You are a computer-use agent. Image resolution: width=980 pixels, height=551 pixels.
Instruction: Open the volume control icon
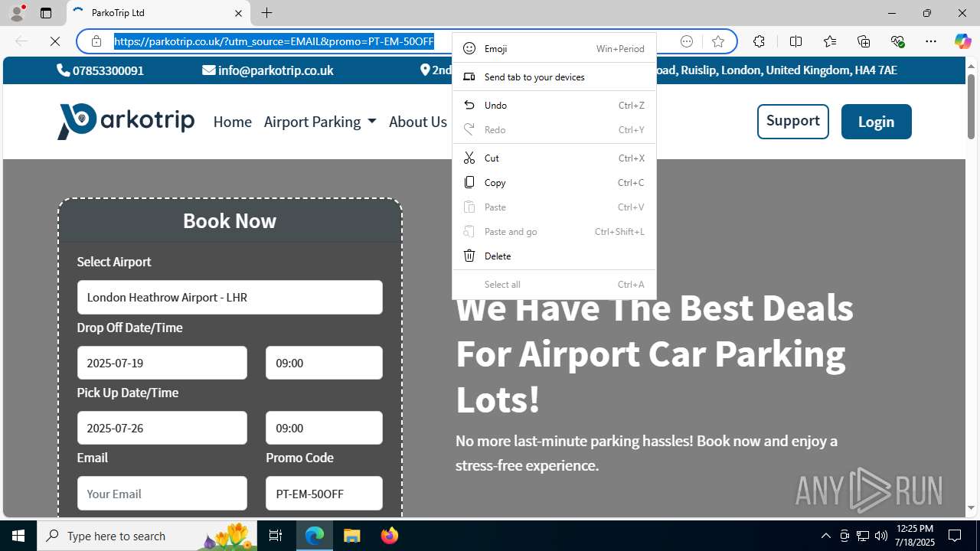(880, 536)
